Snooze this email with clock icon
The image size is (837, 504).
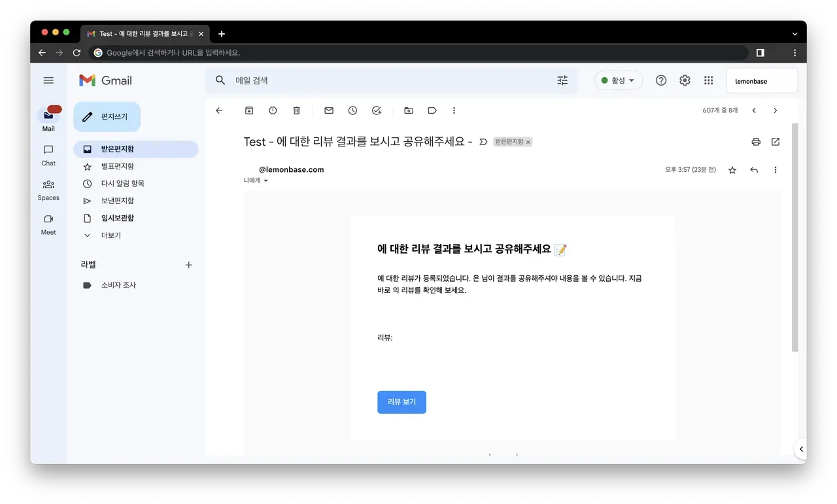(352, 110)
